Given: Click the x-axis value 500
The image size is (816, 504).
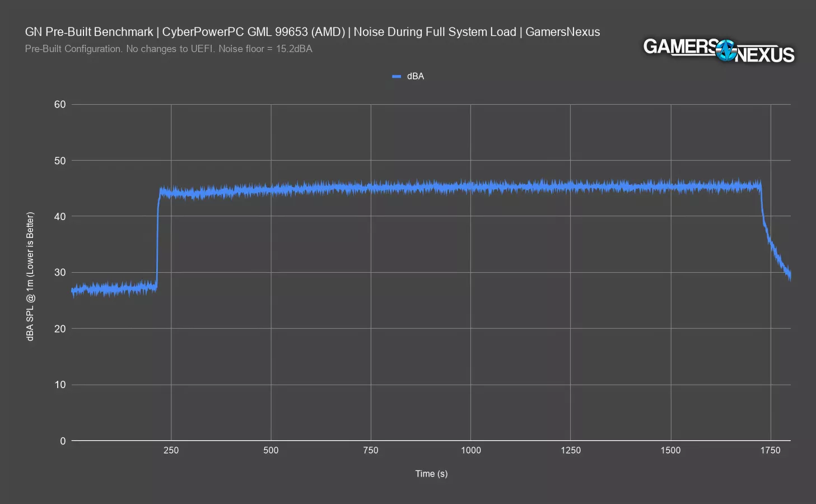Looking at the screenshot, I should [271, 450].
